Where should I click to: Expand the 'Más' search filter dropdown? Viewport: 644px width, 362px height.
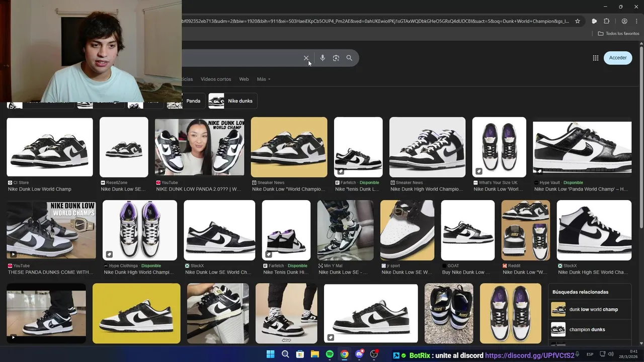click(264, 79)
